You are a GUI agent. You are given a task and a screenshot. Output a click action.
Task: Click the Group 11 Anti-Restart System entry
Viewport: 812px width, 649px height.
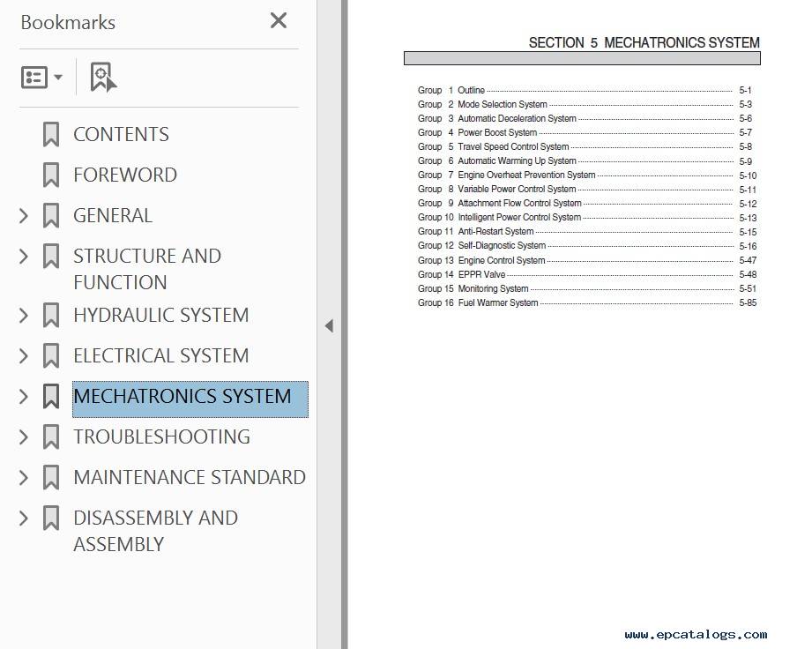pos(586,232)
